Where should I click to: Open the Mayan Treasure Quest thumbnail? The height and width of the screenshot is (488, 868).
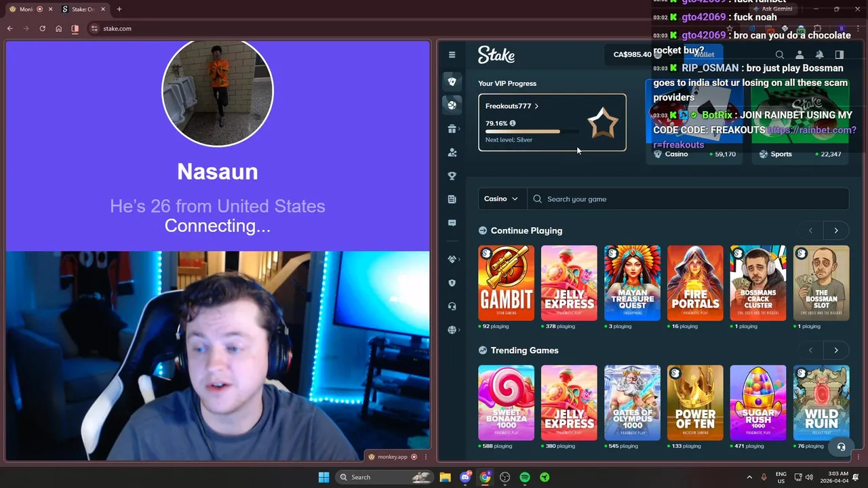click(x=632, y=283)
